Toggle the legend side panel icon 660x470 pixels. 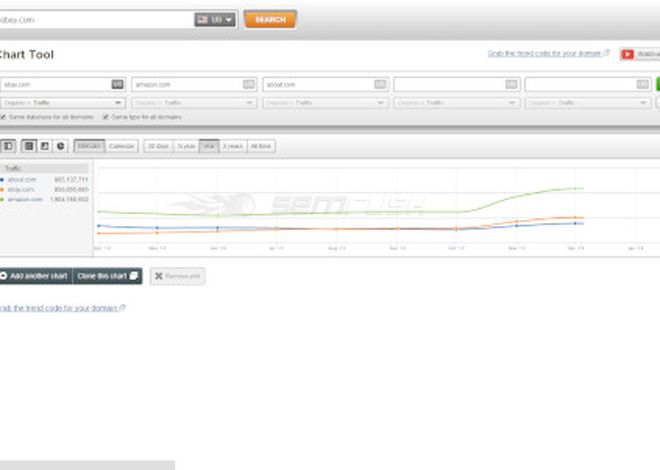pyautogui.click(x=8, y=146)
